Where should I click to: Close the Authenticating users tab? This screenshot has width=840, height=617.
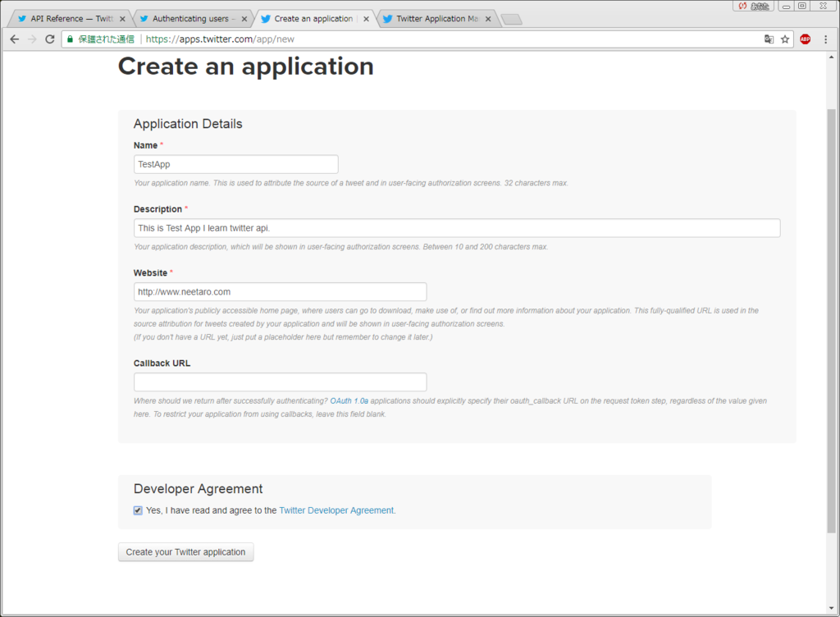[x=244, y=19]
